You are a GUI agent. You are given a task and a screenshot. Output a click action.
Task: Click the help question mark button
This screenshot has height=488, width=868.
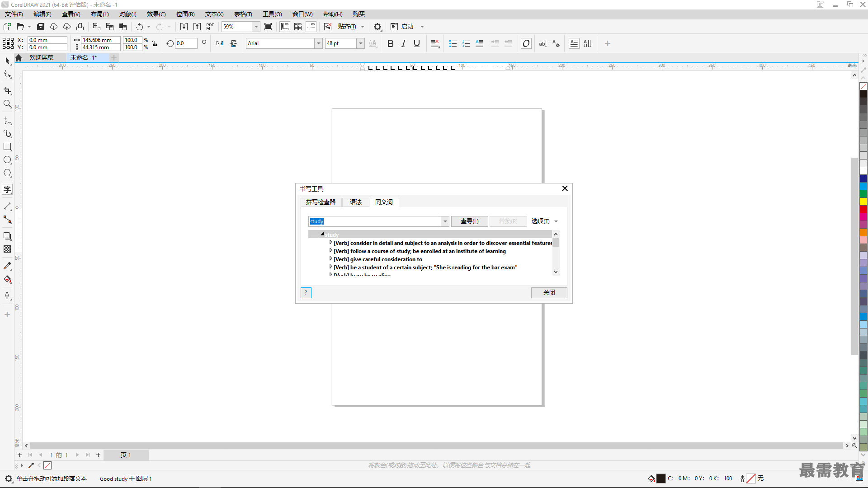(x=306, y=292)
